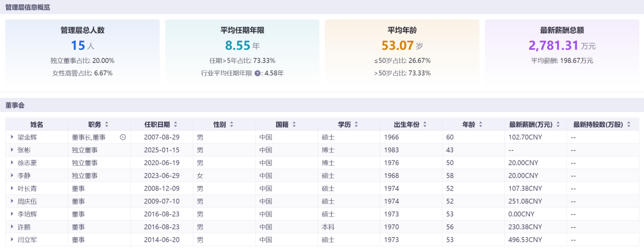This screenshot has height=250, width=644.
Task: Sort the table by 职务 column
Action: [x=107, y=124]
